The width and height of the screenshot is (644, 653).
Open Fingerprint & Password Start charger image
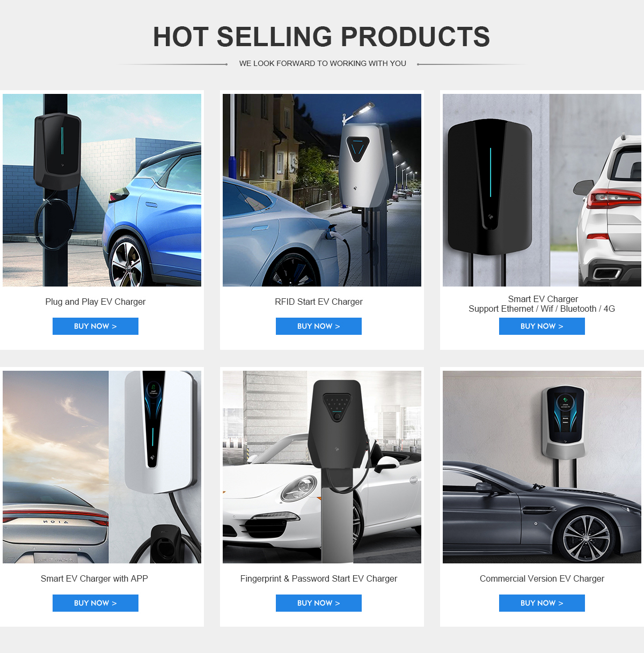pos(322,467)
